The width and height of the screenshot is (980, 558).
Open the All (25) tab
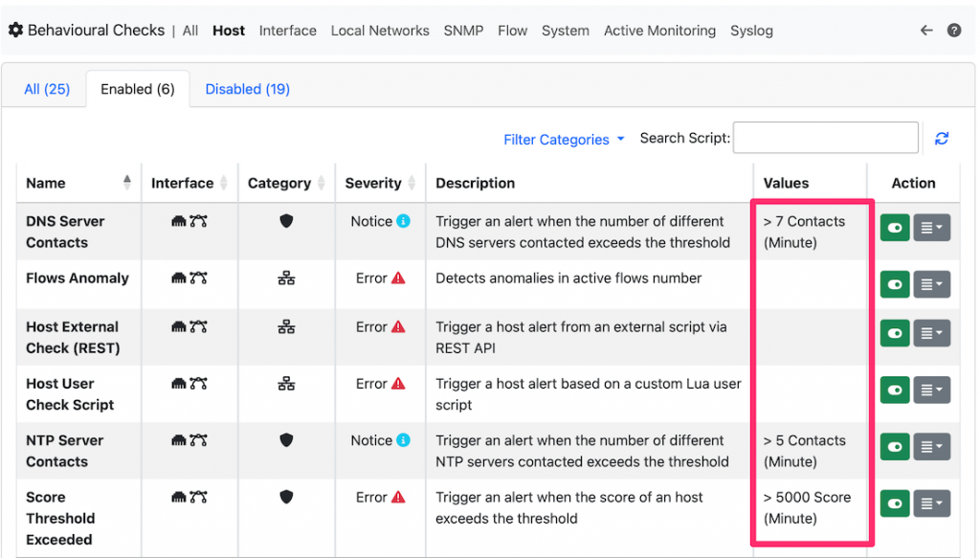tap(47, 89)
